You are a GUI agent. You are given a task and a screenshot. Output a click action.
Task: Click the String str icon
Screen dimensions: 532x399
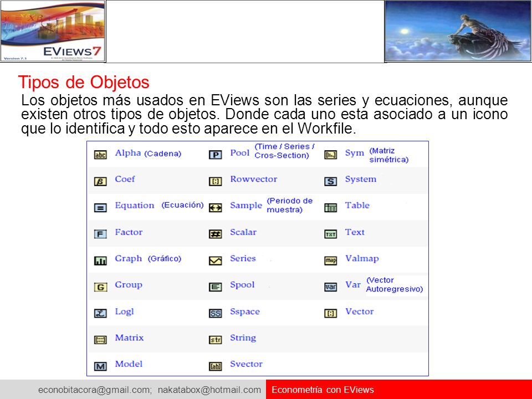[216, 340]
